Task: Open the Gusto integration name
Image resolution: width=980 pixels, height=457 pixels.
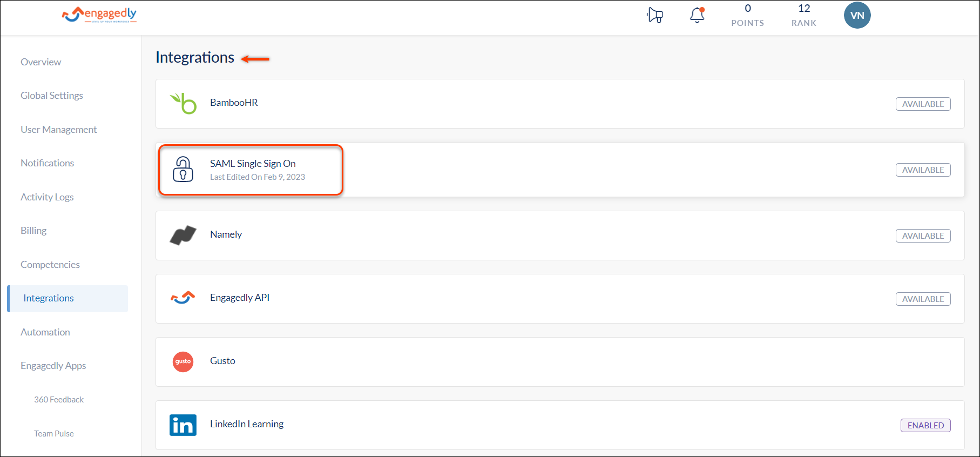Action: 222,361
